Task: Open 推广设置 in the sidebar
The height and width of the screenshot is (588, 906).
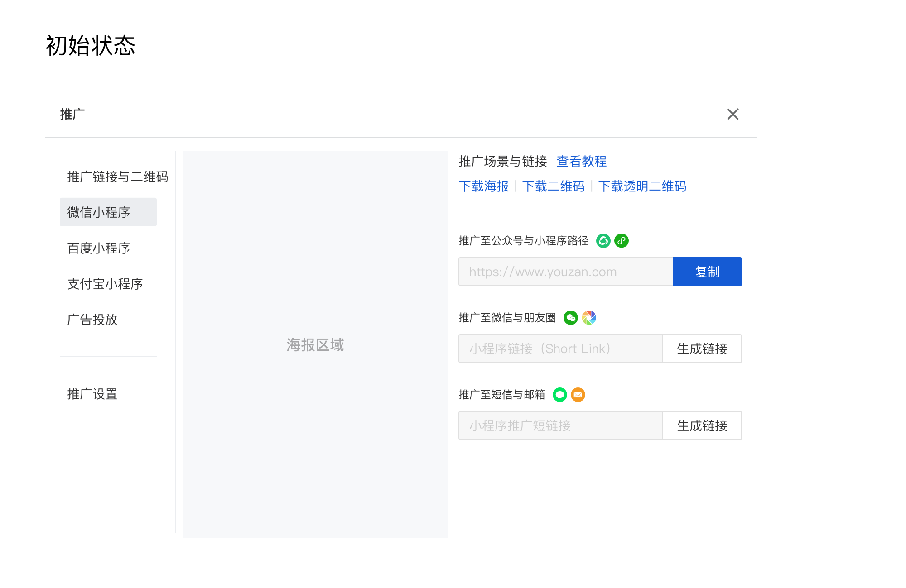Action: click(92, 394)
